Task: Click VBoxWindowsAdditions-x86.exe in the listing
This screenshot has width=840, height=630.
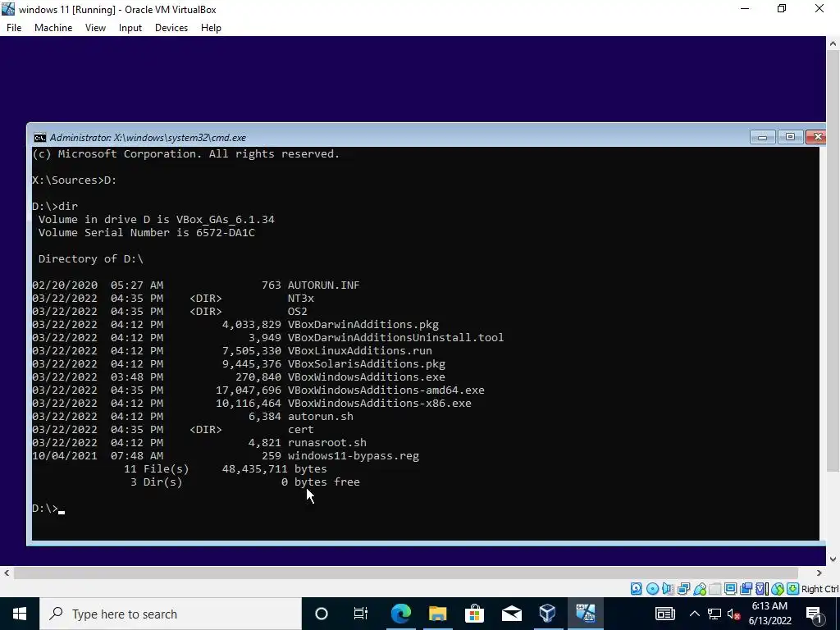Action: tap(380, 404)
